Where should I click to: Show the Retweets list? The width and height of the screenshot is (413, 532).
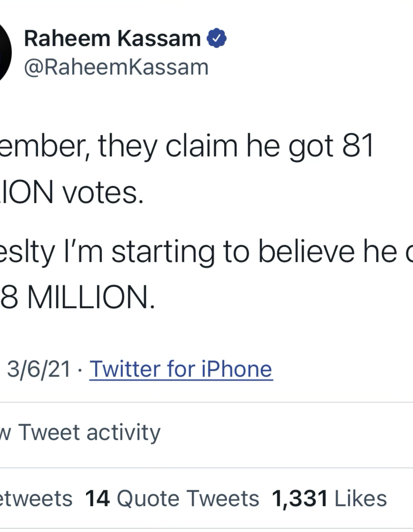tap(36, 498)
